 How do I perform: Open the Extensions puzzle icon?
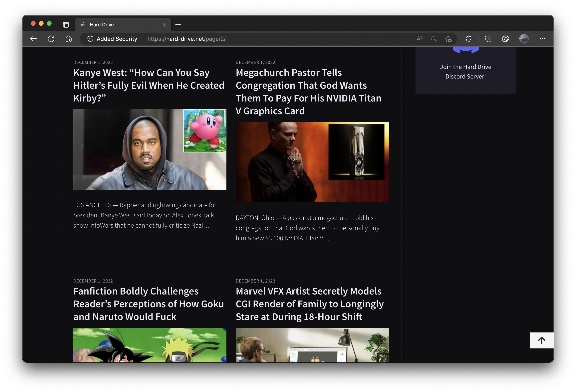468,39
